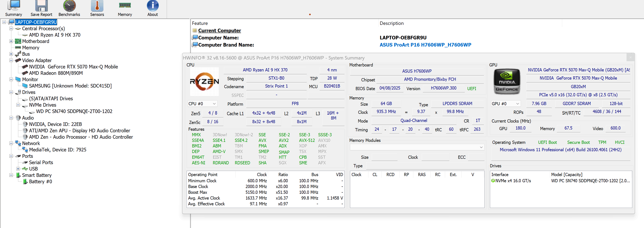Click the Video Adapter card icon
This screenshot has width=644, height=228.
tap(18, 60)
